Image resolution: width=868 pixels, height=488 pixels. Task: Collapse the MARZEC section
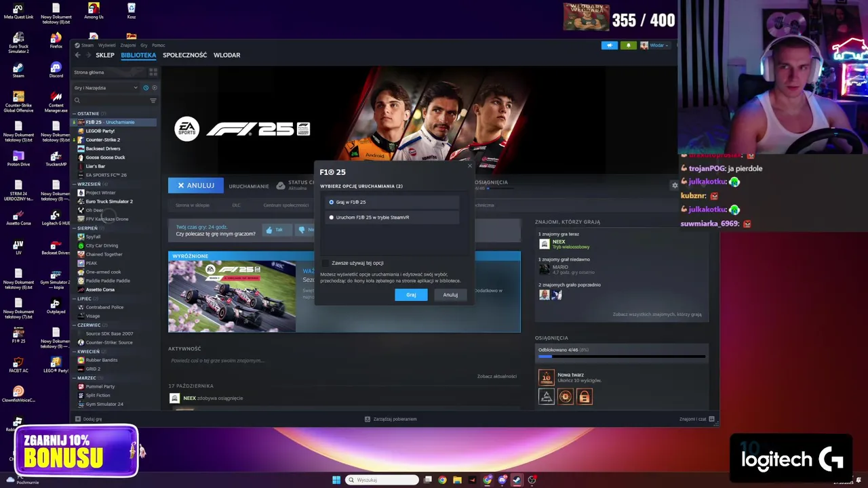click(85, 378)
